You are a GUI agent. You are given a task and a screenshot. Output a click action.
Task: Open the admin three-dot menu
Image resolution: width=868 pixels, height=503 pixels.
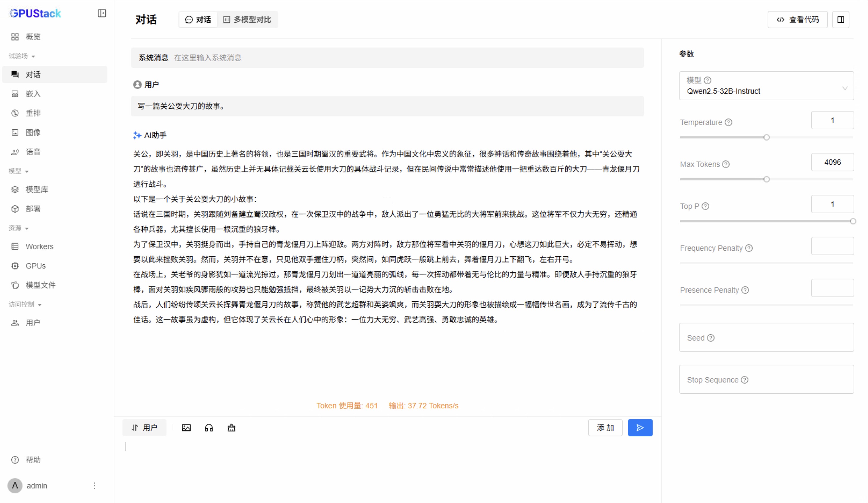point(94,486)
